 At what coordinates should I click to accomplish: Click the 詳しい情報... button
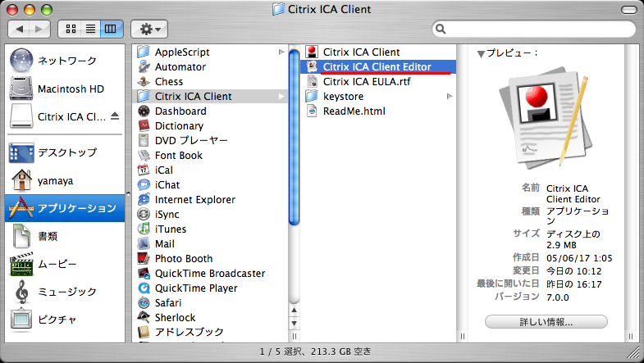click(x=546, y=322)
